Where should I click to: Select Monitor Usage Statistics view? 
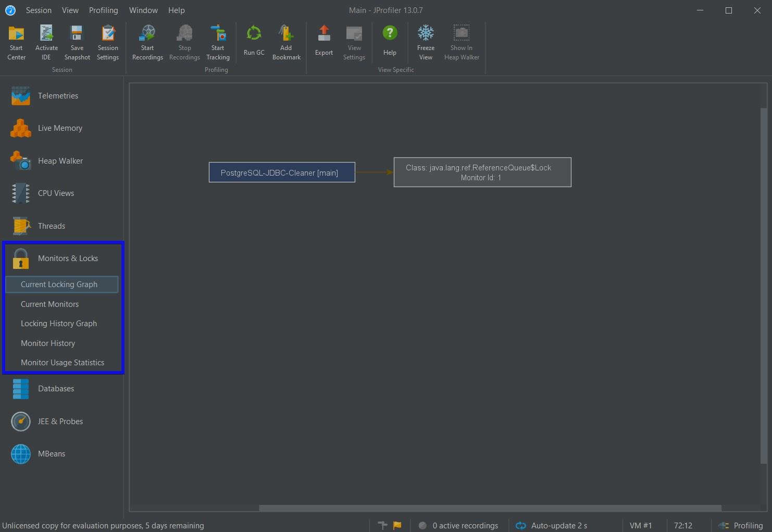point(63,362)
